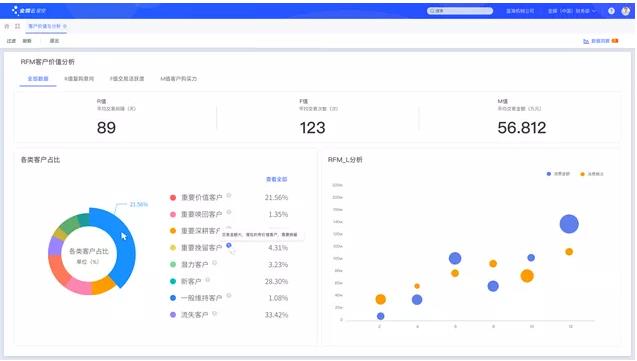Image resolution: width=637 pixels, height=361 pixels.
Task: Click the info icon next to 重要挽留客户
Action: click(x=229, y=245)
